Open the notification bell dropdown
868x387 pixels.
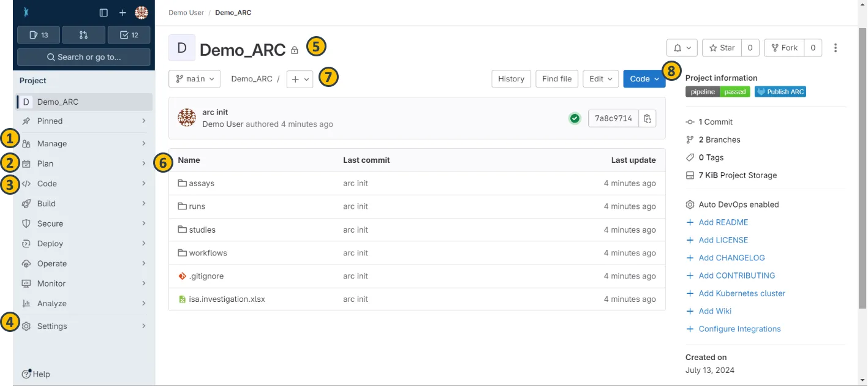pos(682,48)
